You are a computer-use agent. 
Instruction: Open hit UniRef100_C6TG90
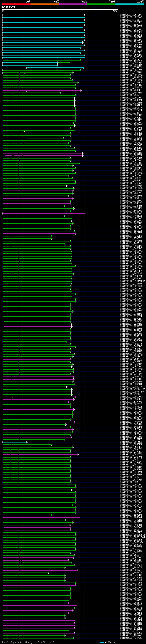pos(131,15)
